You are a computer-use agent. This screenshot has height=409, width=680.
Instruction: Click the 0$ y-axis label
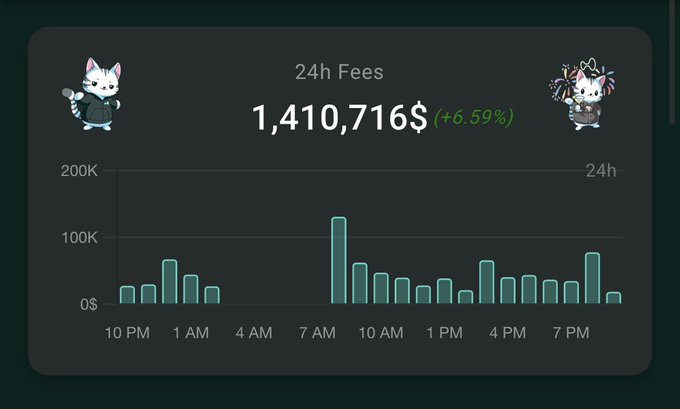tap(89, 304)
